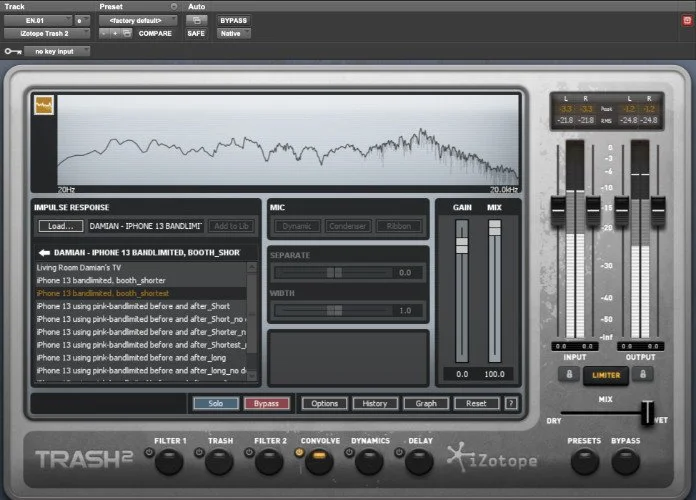696x500 pixels.
Task: Lock the input gain link
Action: coord(569,374)
